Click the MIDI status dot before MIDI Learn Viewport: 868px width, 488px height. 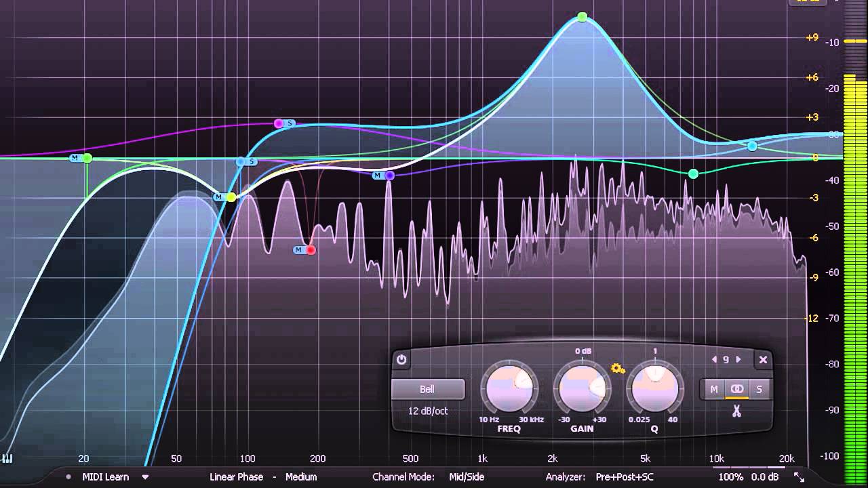point(68,477)
